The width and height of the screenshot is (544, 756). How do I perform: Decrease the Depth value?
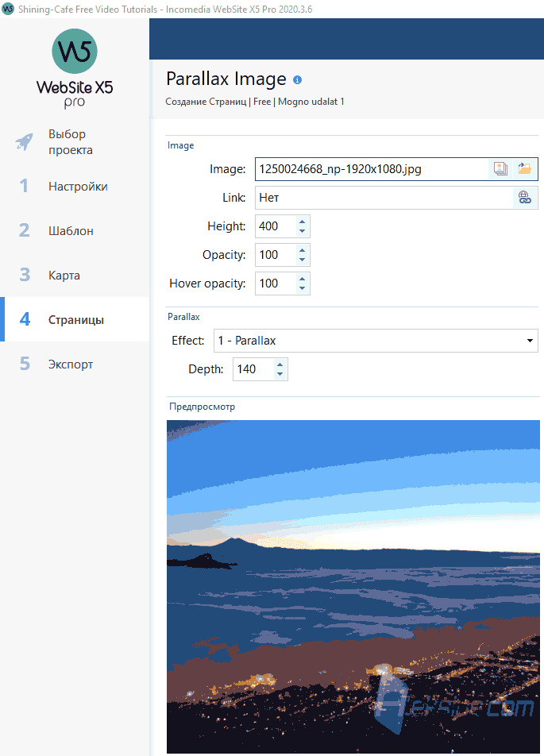(280, 374)
